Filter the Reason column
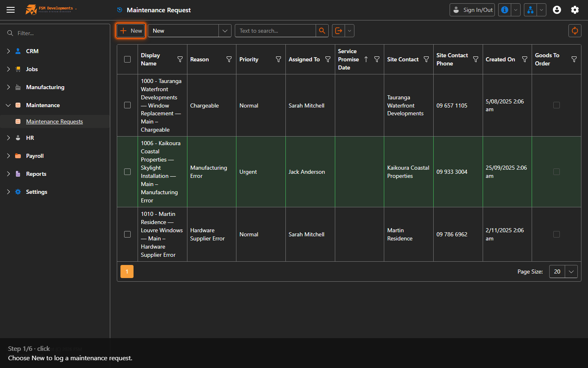Screen dimensions: 588x368 click(x=229, y=59)
